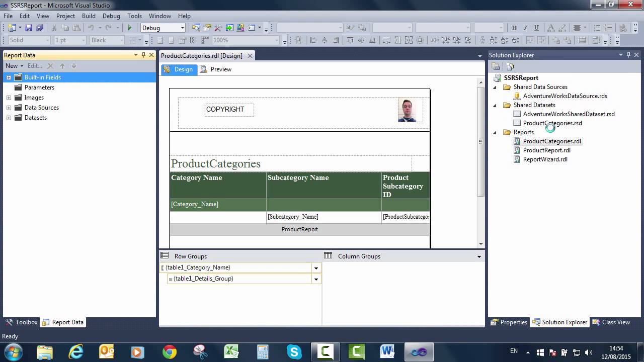Open table1_Details_Group dropdown arrow
Viewport: 644px width, 362px height.
click(x=316, y=279)
